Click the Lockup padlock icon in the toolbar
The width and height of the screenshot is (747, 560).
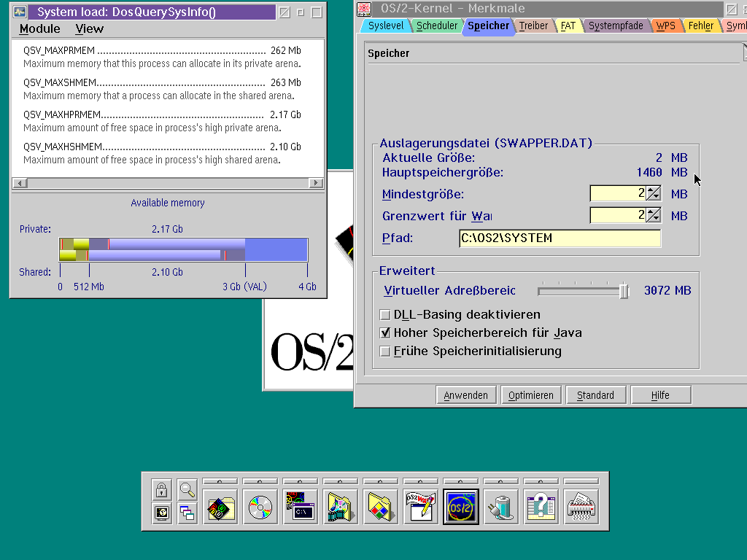(161, 489)
